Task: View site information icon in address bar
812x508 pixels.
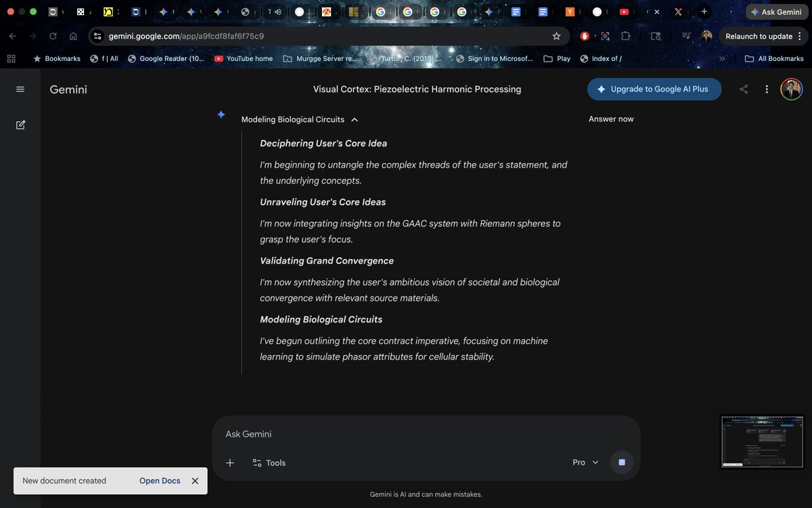Action: click(x=97, y=37)
